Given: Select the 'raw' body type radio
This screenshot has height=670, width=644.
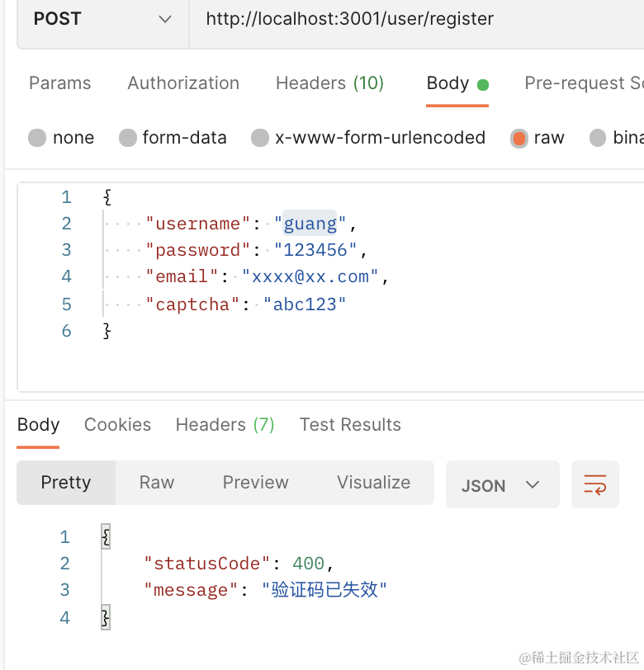Looking at the screenshot, I should click(519, 138).
